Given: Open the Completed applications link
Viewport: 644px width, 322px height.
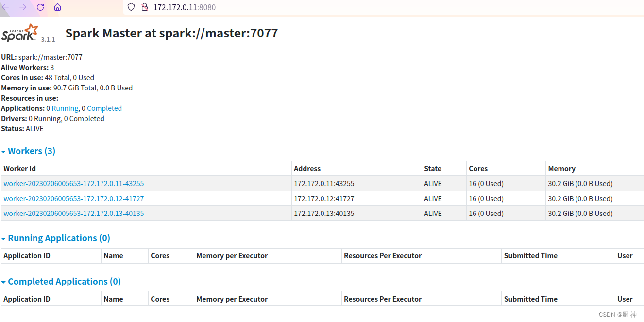Looking at the screenshot, I should point(104,108).
